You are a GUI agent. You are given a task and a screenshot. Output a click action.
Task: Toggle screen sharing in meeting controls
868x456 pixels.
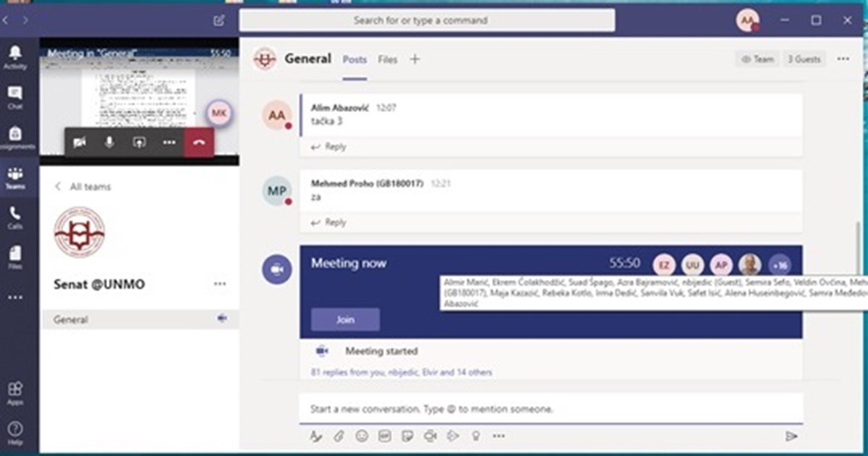[x=139, y=143]
